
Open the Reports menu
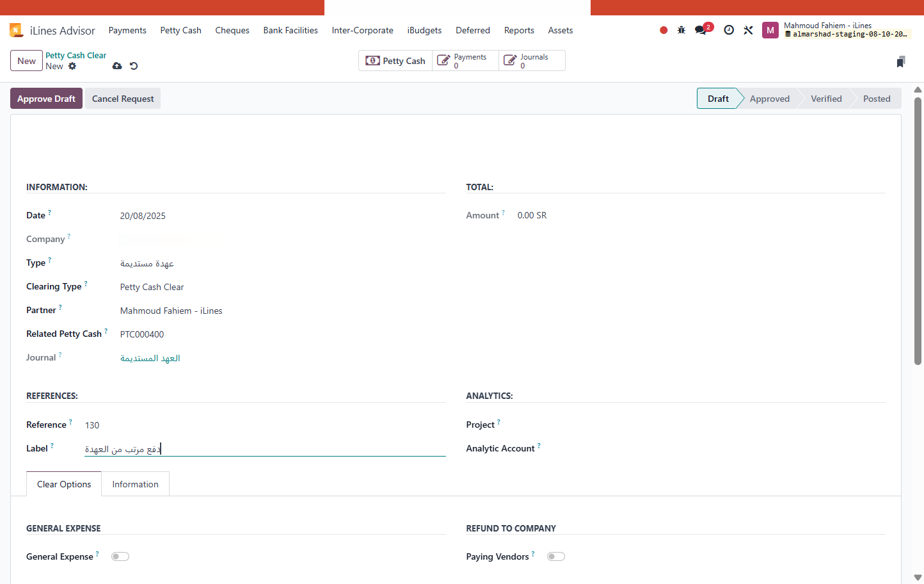519,30
